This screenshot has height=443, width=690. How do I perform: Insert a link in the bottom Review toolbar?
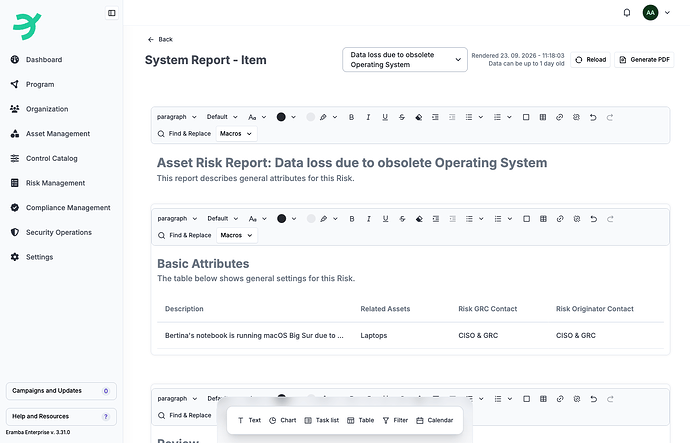click(560, 399)
